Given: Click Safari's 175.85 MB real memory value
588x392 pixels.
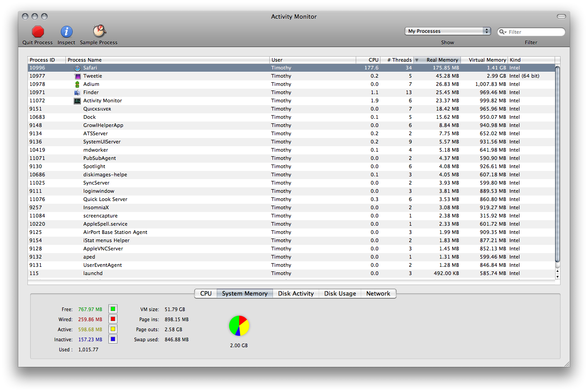Looking at the screenshot, I should tap(446, 68).
